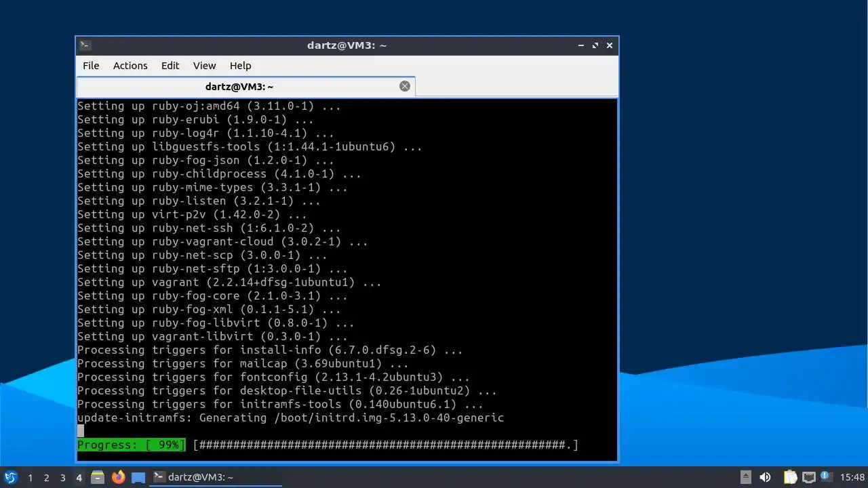This screenshot has height=488, width=868.
Task: Click the 'Processing triggers for desktop-file-utils' line
Action: pos(287,390)
